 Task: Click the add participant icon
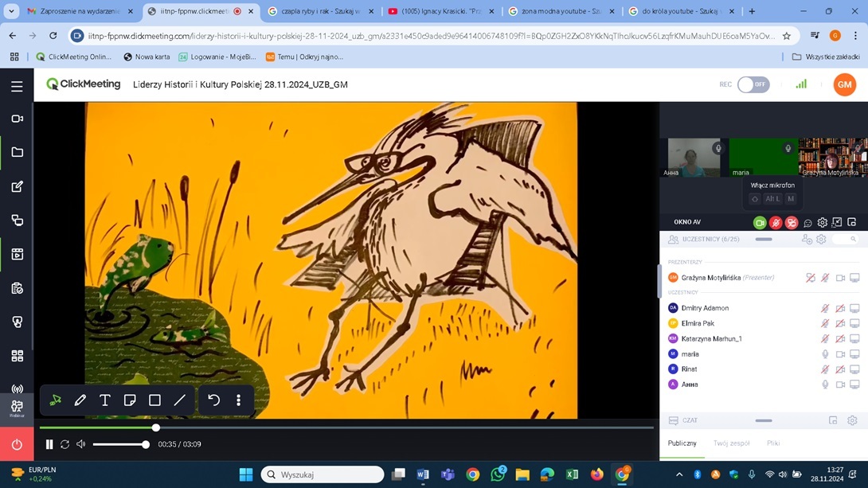point(807,240)
